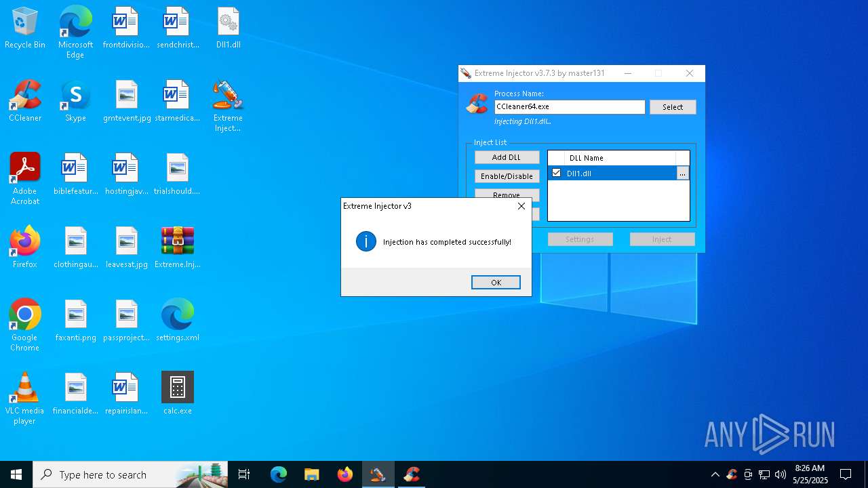
Task: Show hidden system tray icons
Action: (x=715, y=474)
